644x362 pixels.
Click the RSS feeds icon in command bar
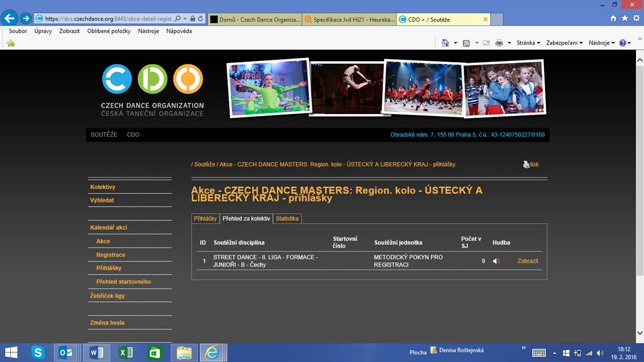466,43
